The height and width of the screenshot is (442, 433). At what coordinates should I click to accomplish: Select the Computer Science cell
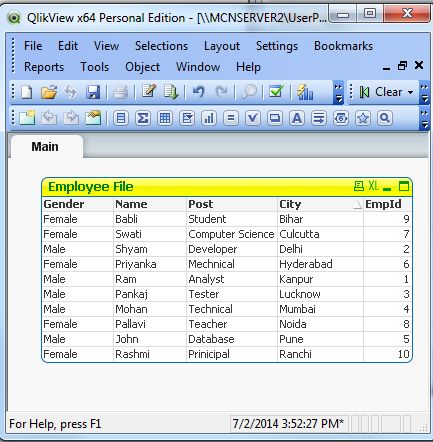[231, 234]
